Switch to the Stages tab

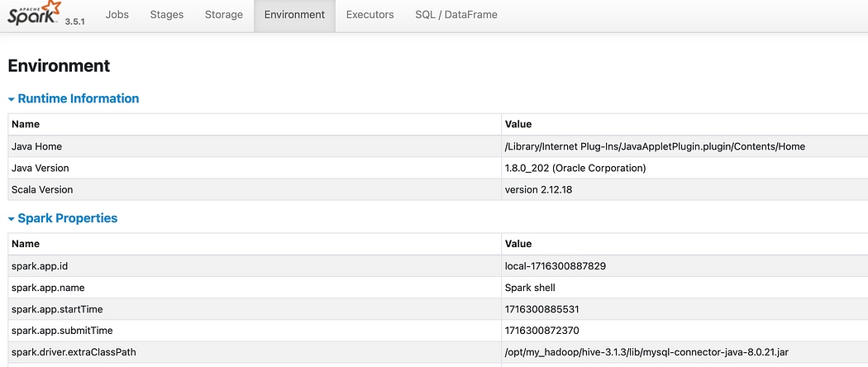click(x=167, y=15)
